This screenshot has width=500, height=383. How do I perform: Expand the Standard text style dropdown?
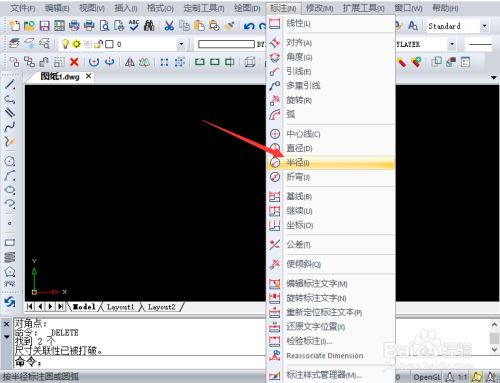coord(485,26)
